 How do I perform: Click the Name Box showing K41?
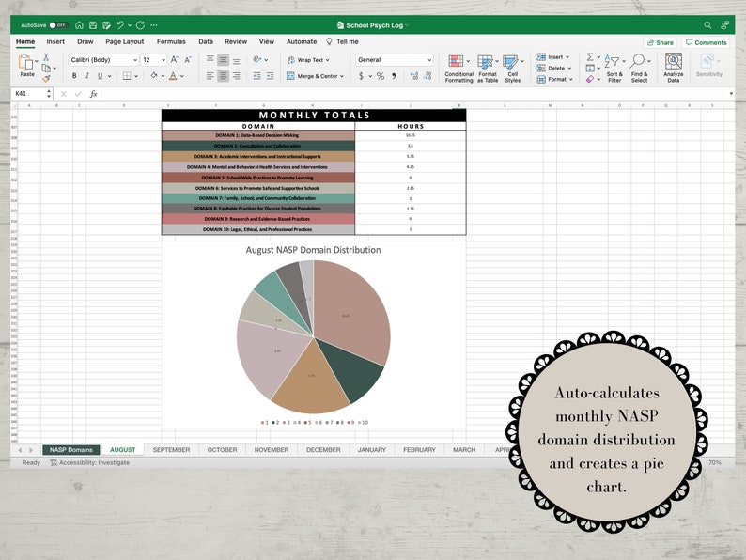31,94
